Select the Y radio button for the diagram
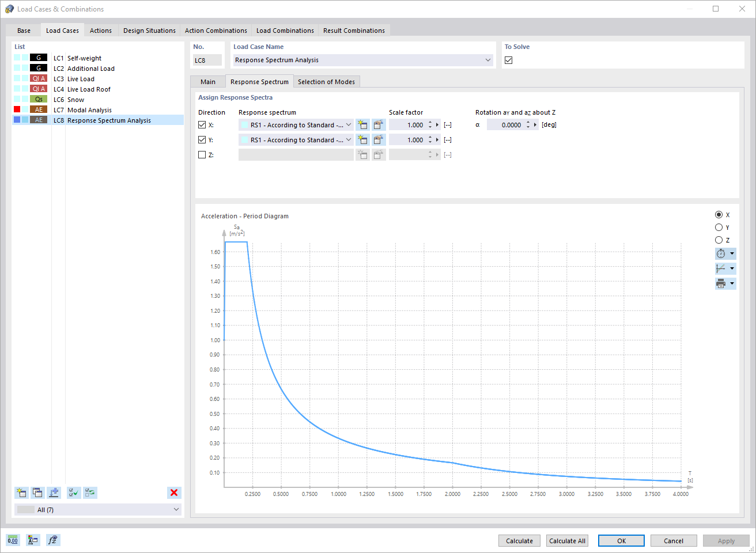The image size is (756, 553). coord(719,227)
